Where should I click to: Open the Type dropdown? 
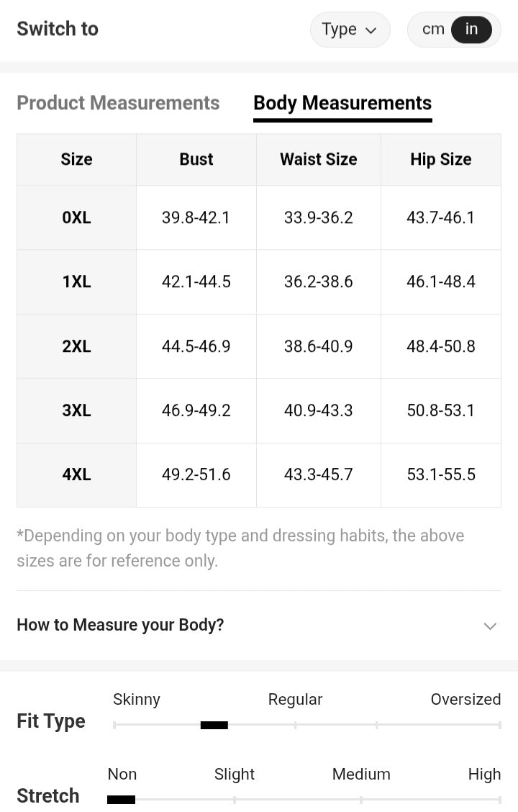click(x=350, y=30)
